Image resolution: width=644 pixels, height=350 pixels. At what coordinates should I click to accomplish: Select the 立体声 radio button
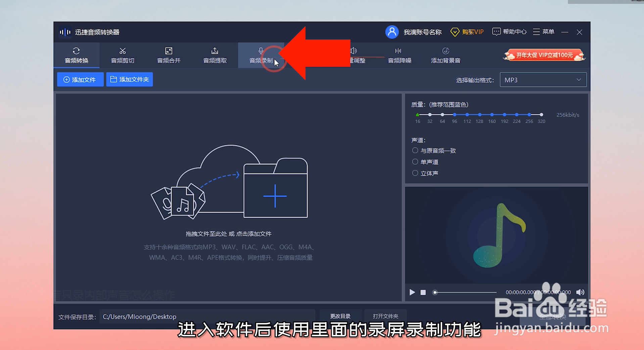pyautogui.click(x=415, y=173)
